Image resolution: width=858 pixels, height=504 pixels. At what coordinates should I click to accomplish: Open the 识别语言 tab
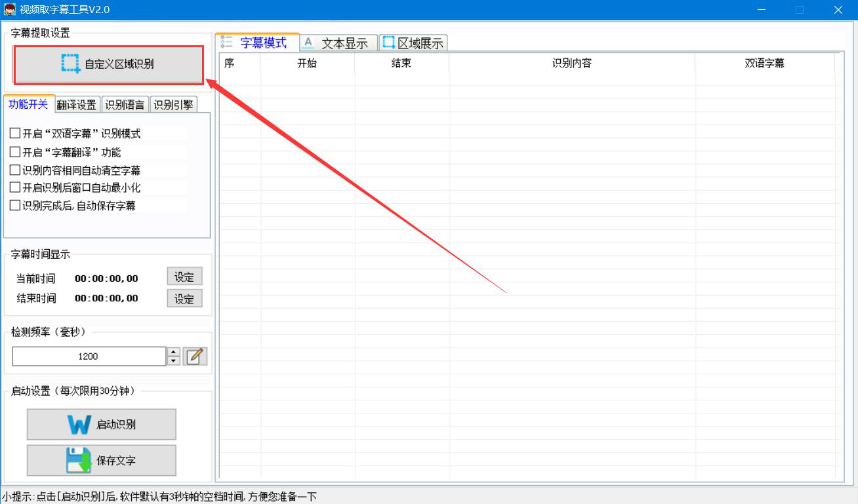(125, 105)
